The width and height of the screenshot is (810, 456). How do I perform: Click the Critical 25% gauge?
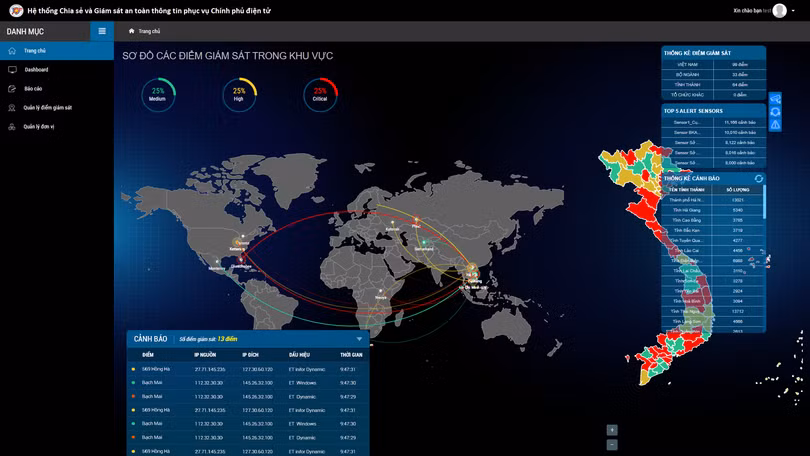tap(320, 95)
